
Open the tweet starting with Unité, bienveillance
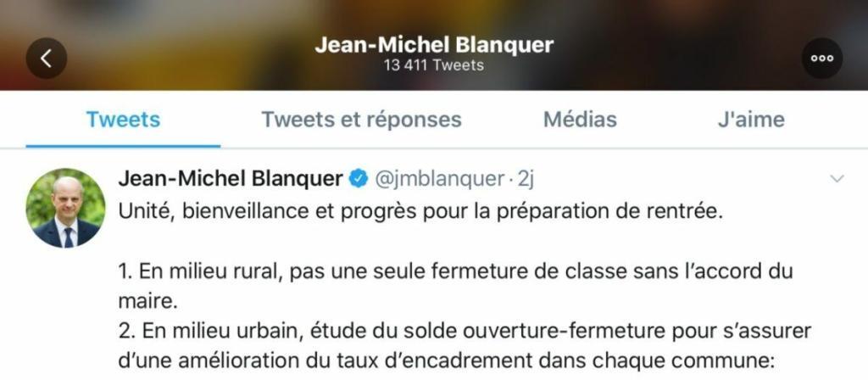[x=420, y=212]
